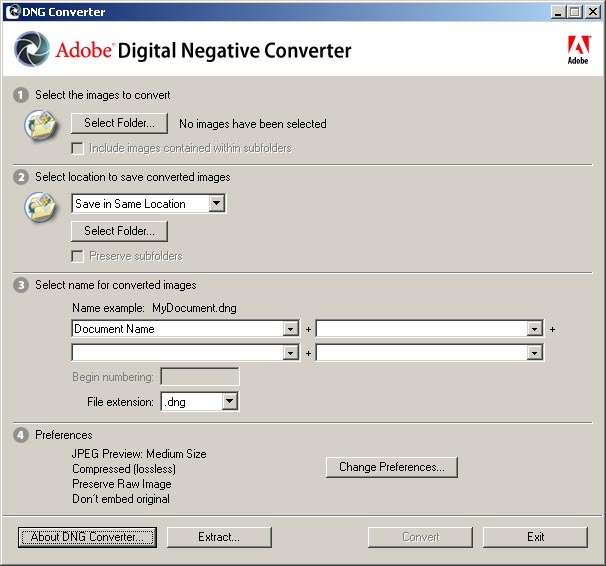606x566 pixels.
Task: Click 'Preserve Raw Image' preference text
Action: (122, 484)
